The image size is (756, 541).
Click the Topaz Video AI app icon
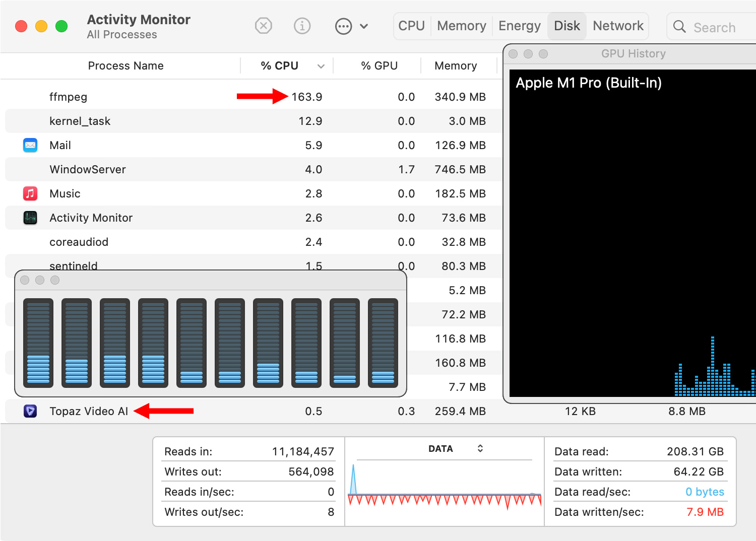pyautogui.click(x=30, y=411)
